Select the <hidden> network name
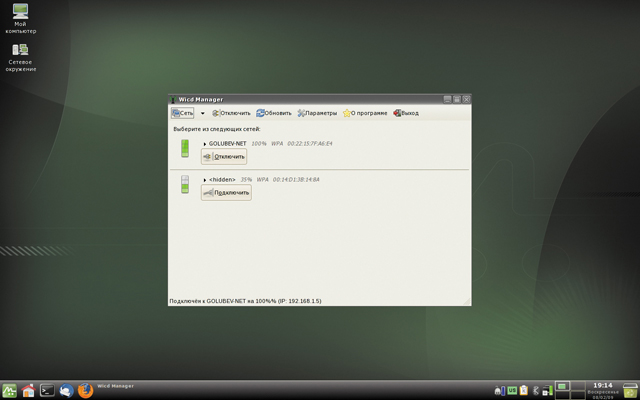This screenshot has height=400, width=640. 222,180
